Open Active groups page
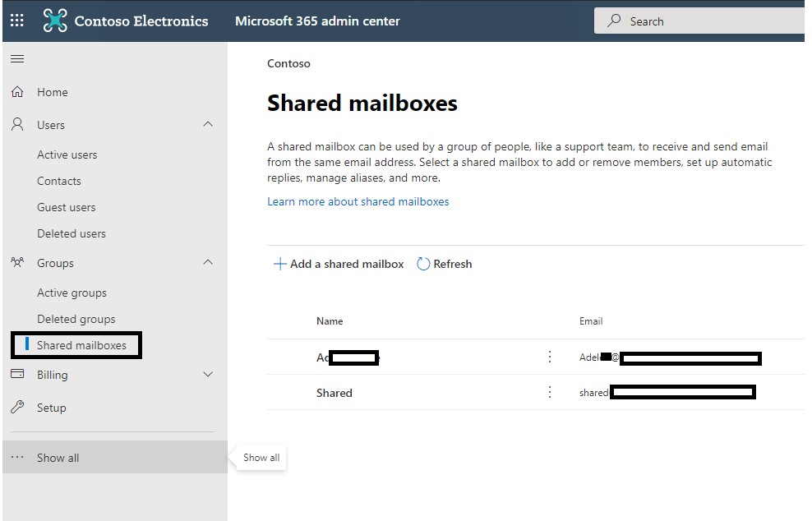 [x=72, y=293]
